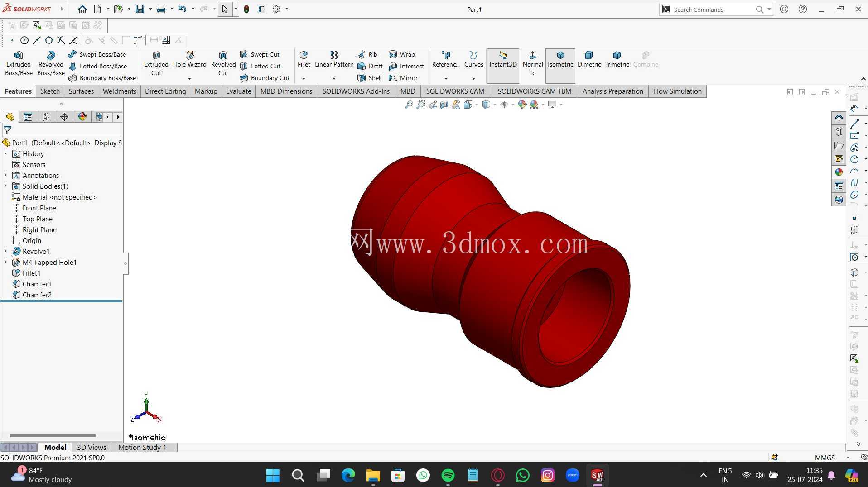Image resolution: width=868 pixels, height=487 pixels.
Task: Select the Revolved Cut tool
Action: (223, 63)
